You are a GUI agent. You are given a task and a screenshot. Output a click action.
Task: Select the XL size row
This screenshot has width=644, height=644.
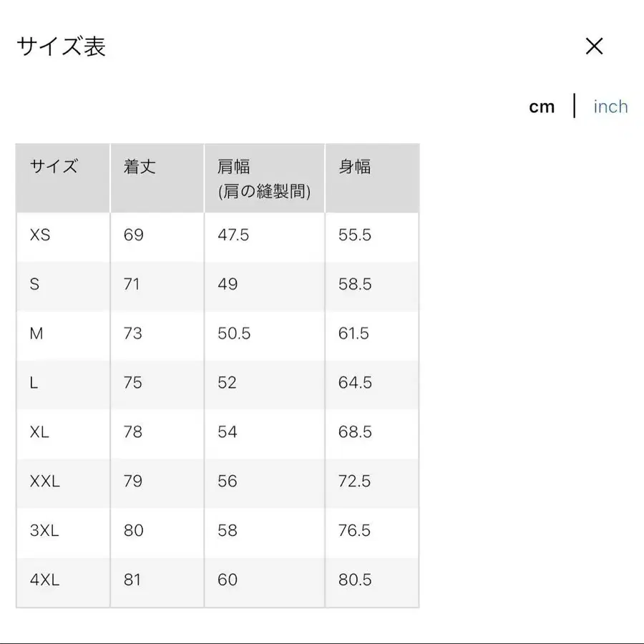coord(39,432)
